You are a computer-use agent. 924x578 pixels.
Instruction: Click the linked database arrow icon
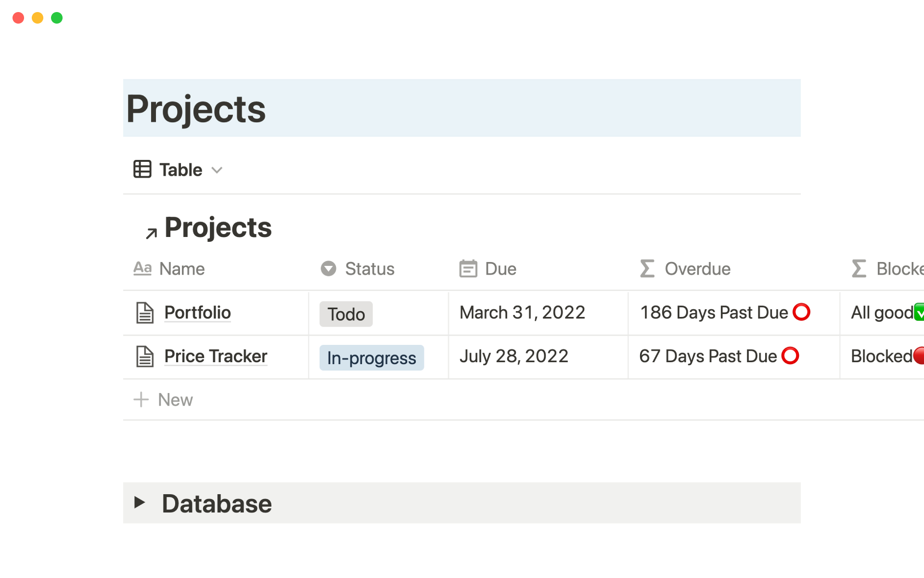pyautogui.click(x=151, y=234)
